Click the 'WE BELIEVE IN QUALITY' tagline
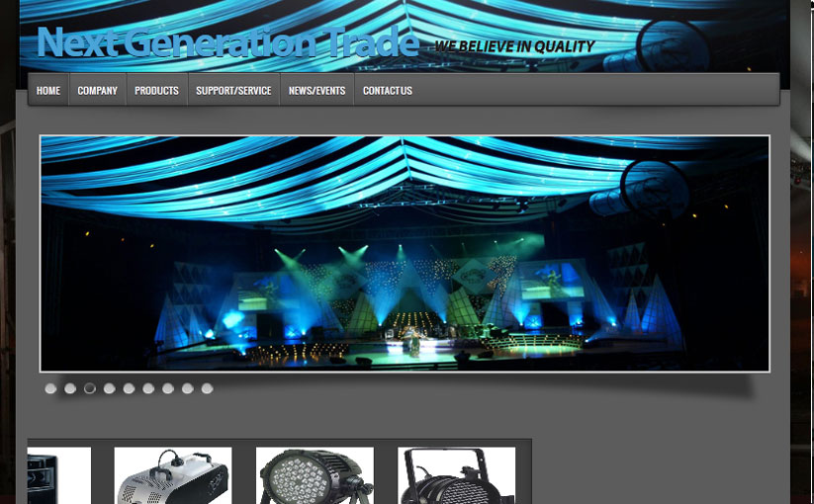 [x=514, y=46]
